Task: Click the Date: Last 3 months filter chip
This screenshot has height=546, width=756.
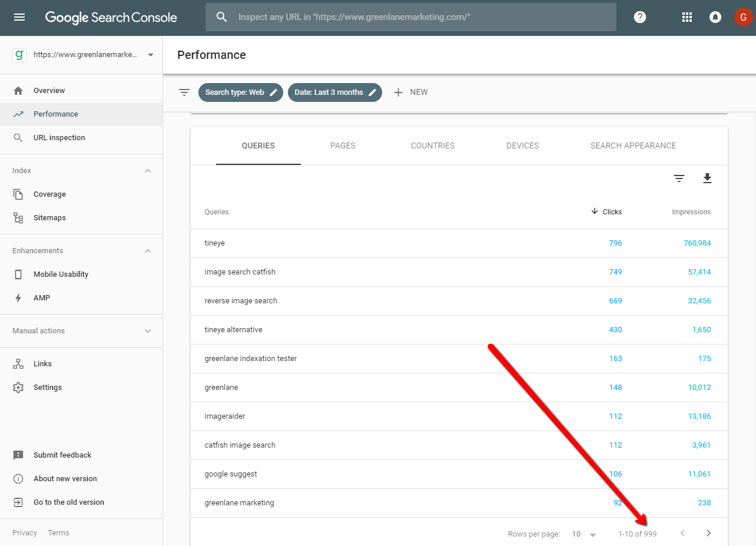Action: pyautogui.click(x=334, y=92)
